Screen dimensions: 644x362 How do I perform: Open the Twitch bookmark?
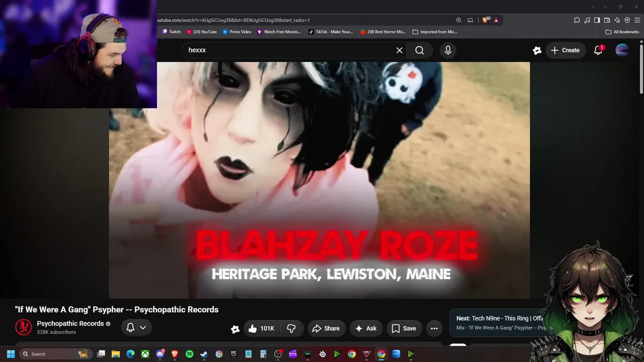pyautogui.click(x=171, y=32)
